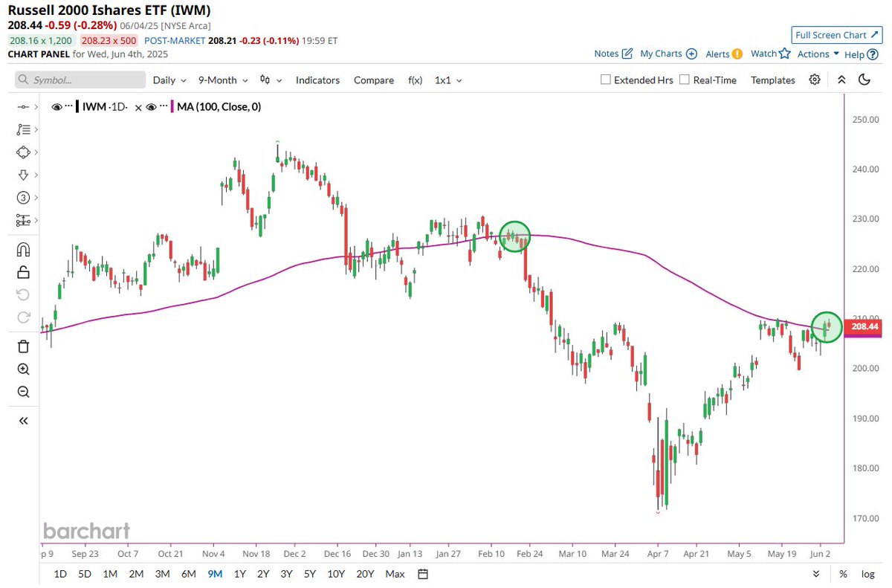Hide the MA 100 indicator

click(x=152, y=107)
